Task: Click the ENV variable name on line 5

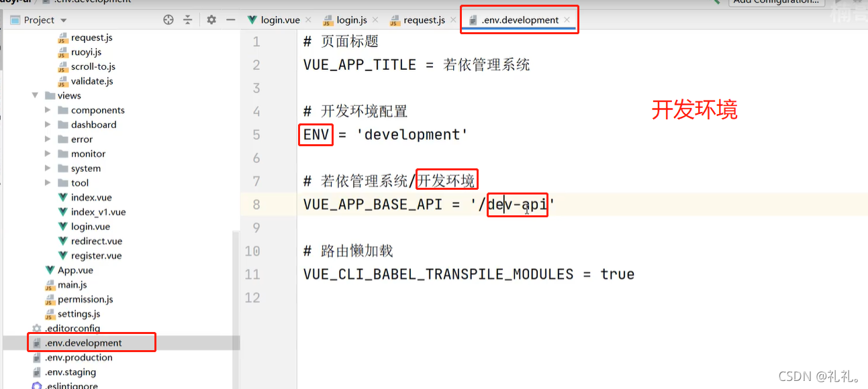Action: pyautogui.click(x=316, y=135)
